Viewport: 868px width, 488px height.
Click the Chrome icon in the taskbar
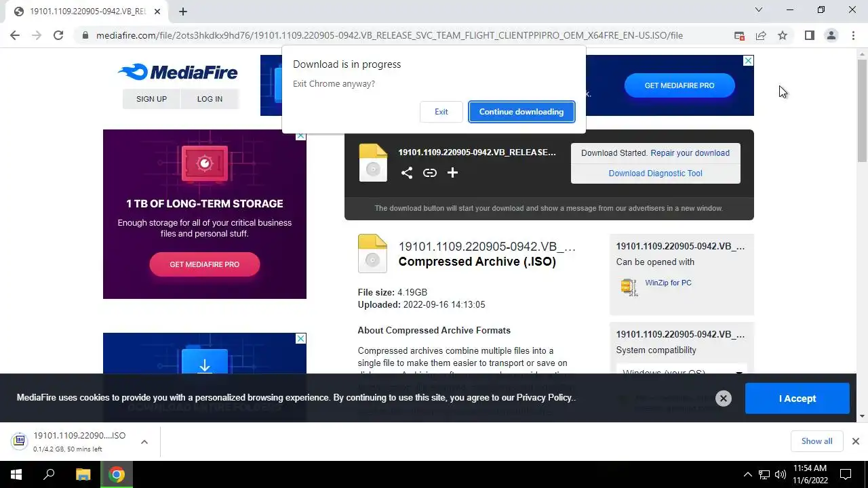point(117,474)
